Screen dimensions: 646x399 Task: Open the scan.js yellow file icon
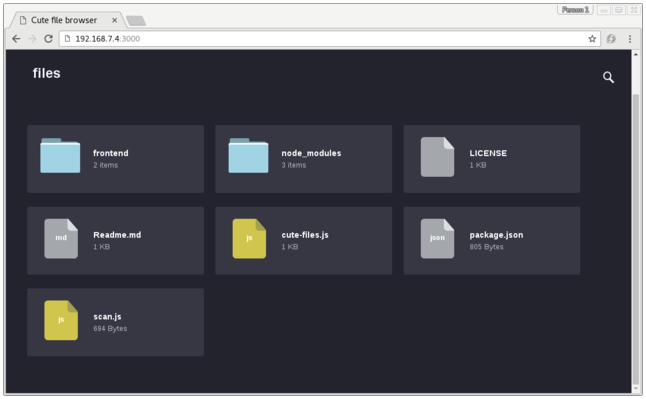[61, 320]
